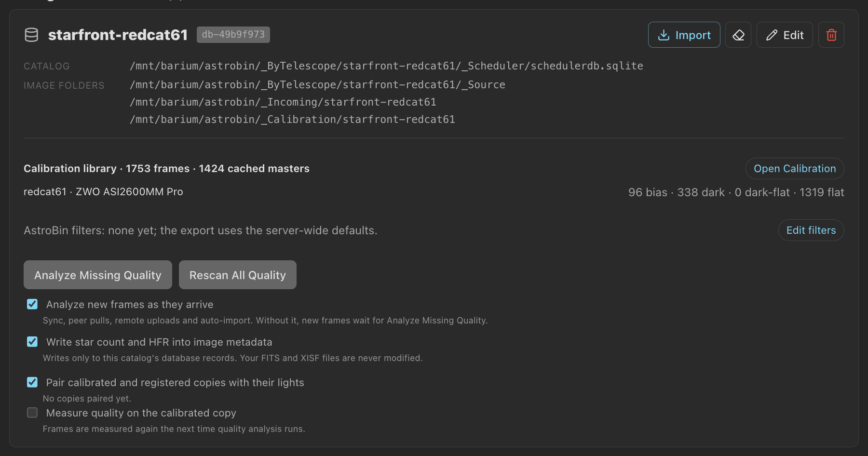This screenshot has width=868, height=456.
Task: Click redcat61 · ZWO ASI2600MM Pro text
Action: tap(103, 192)
